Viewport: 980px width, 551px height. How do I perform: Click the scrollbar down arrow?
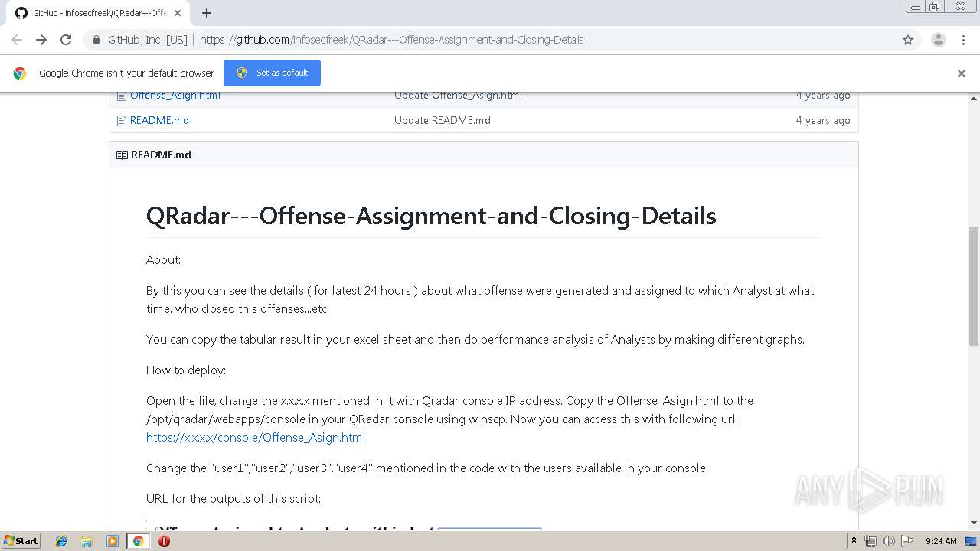[974, 523]
